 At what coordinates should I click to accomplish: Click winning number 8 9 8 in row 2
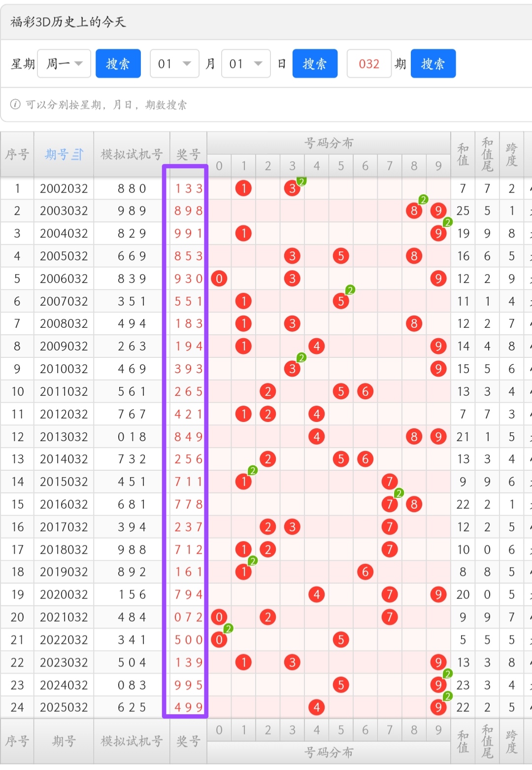point(189,211)
